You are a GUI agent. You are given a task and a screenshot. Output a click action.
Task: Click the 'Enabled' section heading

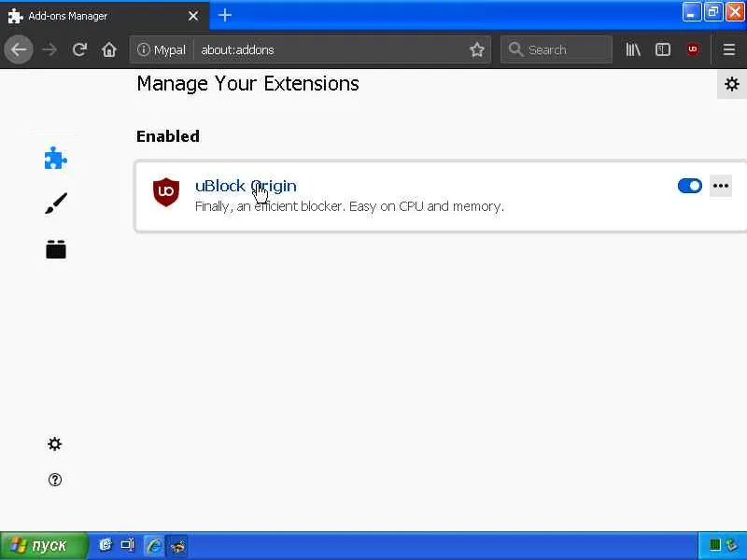pyautogui.click(x=168, y=136)
